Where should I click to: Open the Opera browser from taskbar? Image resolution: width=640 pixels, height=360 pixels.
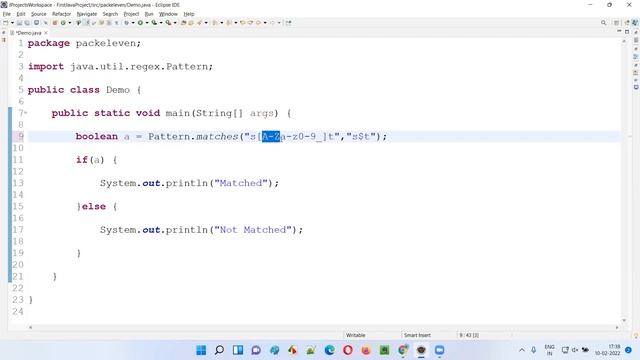348,350
